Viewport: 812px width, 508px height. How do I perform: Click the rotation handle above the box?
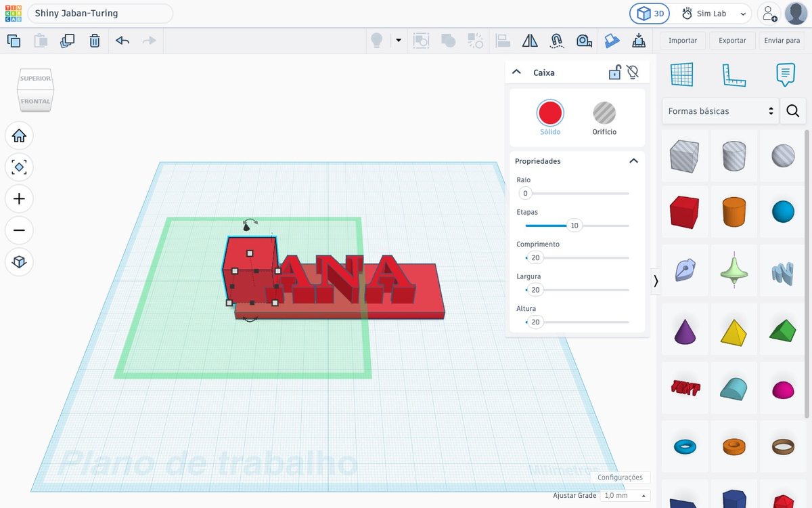250,224
